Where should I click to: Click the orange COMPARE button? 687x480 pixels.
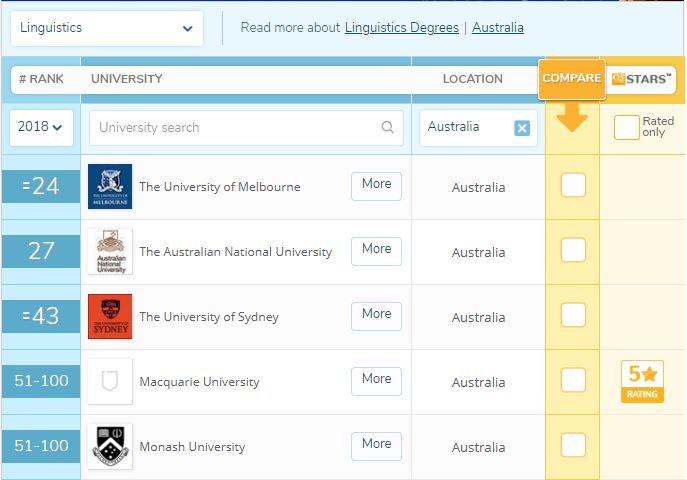coord(572,79)
